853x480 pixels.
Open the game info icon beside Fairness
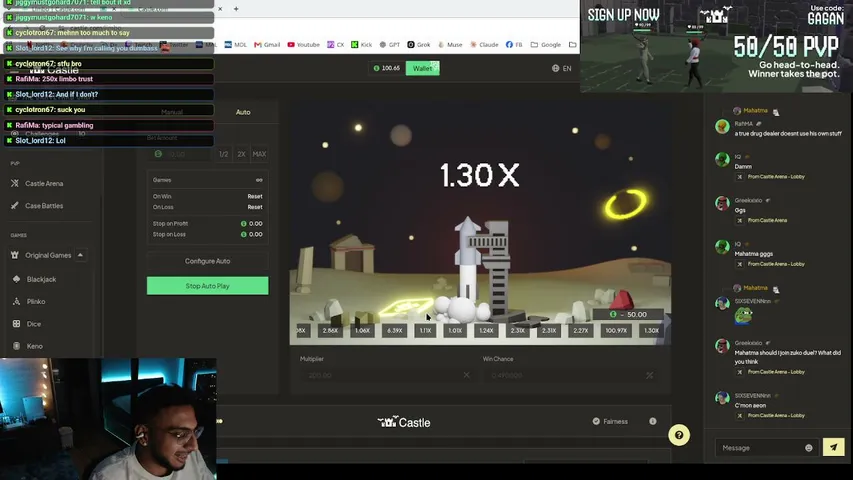click(652, 421)
